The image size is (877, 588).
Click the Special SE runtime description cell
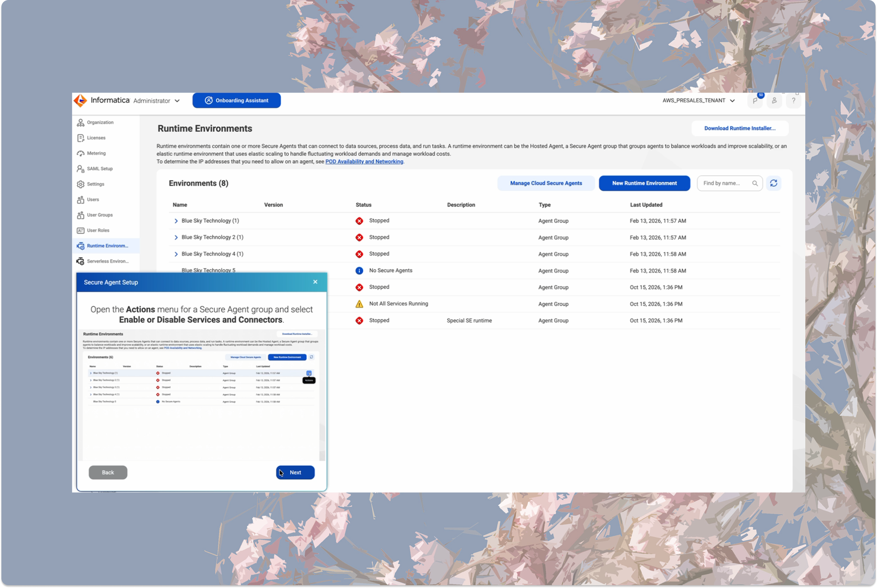click(469, 320)
